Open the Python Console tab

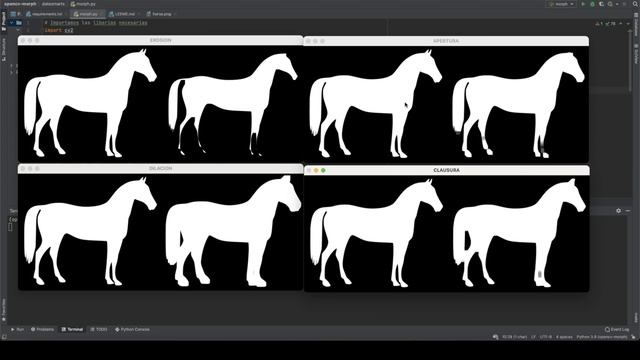click(x=132, y=329)
